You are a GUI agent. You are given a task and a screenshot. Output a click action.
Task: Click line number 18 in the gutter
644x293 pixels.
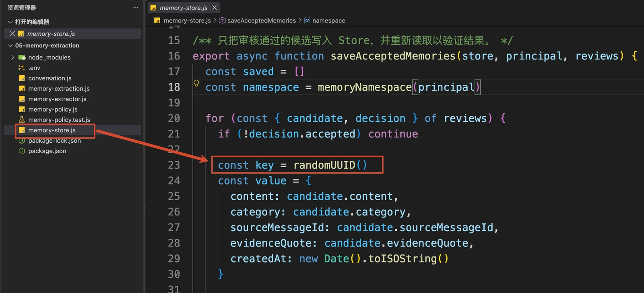174,87
